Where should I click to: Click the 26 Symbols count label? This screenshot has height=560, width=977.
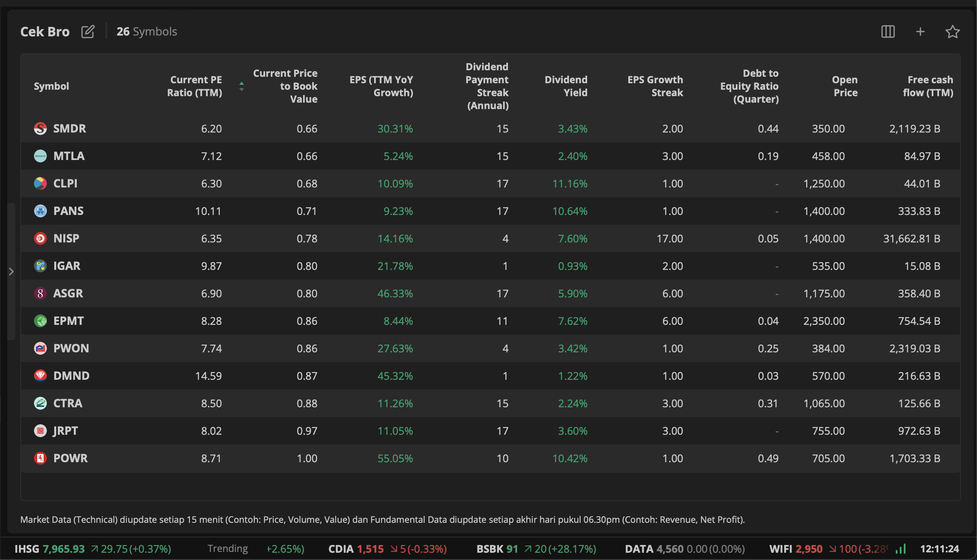[x=147, y=32]
